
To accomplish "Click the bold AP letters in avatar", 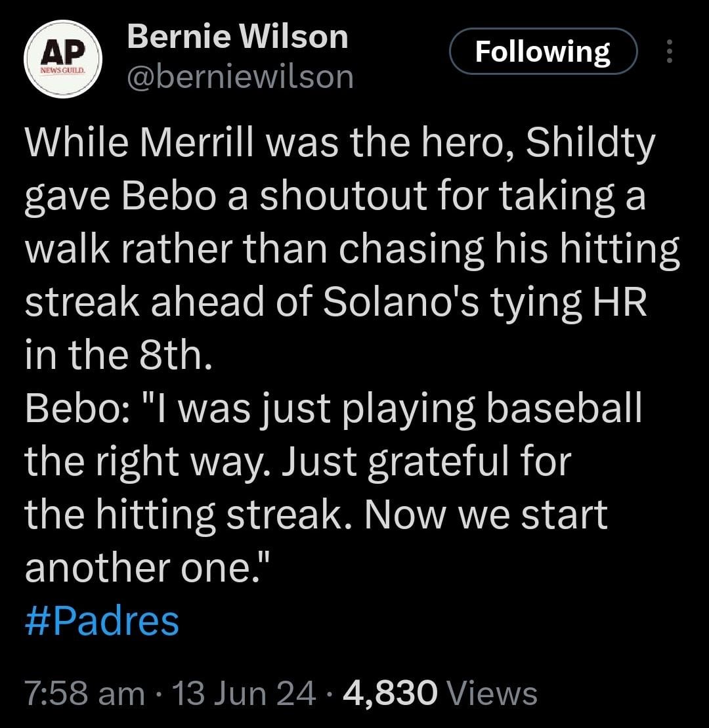I will (x=63, y=53).
